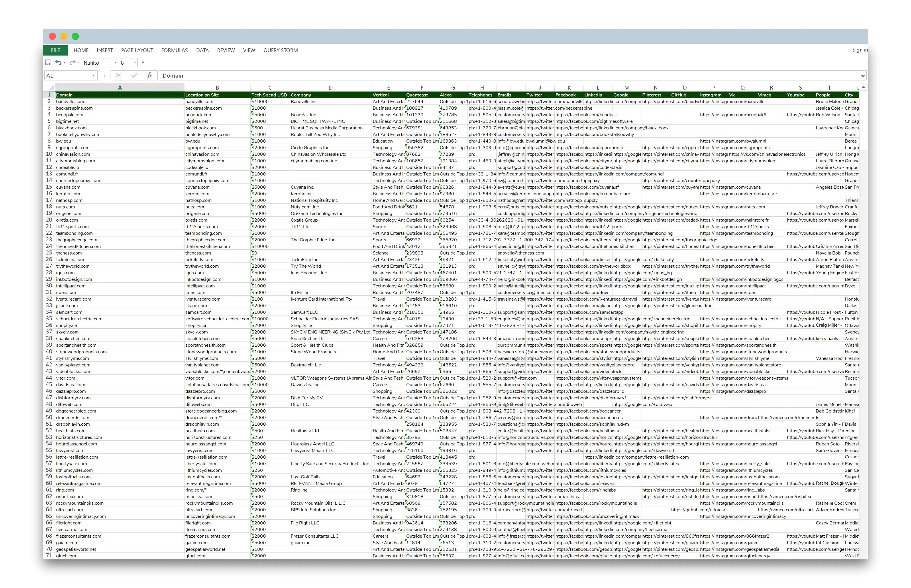Redo the last undone action
Viewport: 911px width, 588px height.
(x=72, y=63)
